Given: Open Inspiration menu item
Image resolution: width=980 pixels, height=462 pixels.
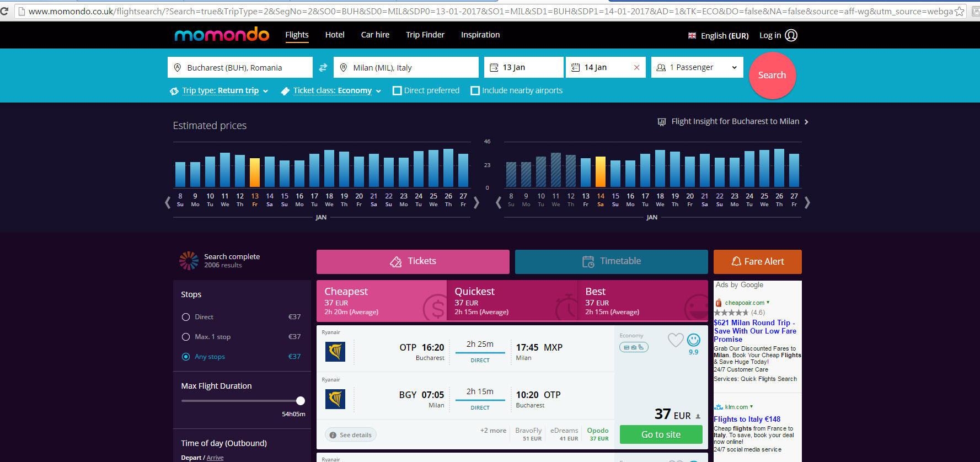Looking at the screenshot, I should (x=480, y=35).
